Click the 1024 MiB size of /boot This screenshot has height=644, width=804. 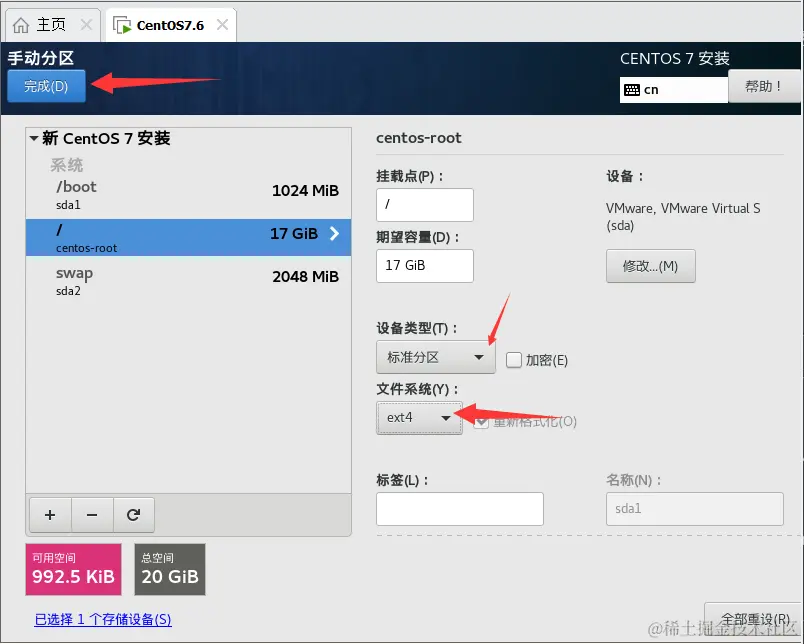tap(306, 191)
